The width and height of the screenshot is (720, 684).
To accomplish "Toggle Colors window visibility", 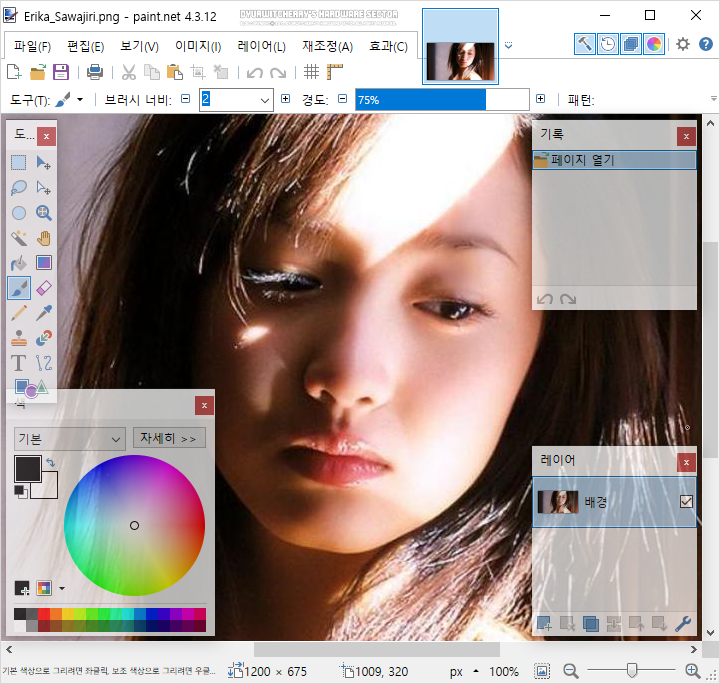I will click(x=654, y=44).
